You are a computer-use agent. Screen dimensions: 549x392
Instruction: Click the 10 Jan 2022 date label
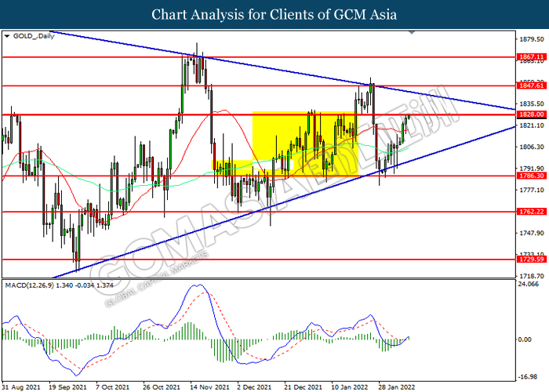click(x=350, y=387)
